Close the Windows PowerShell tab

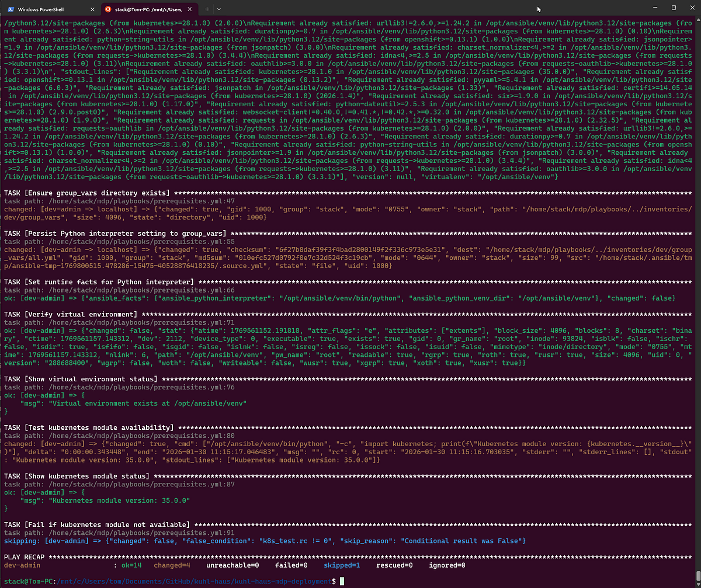(92, 9)
